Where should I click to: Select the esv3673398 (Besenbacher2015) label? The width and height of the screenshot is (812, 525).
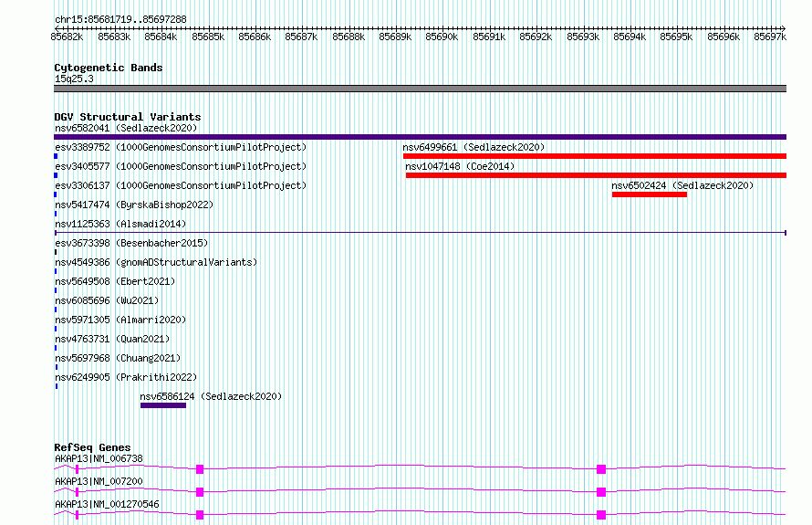tap(131, 243)
